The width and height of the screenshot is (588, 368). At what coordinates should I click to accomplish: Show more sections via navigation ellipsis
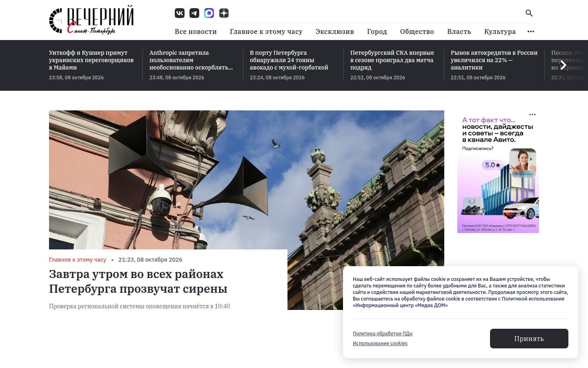531,31
